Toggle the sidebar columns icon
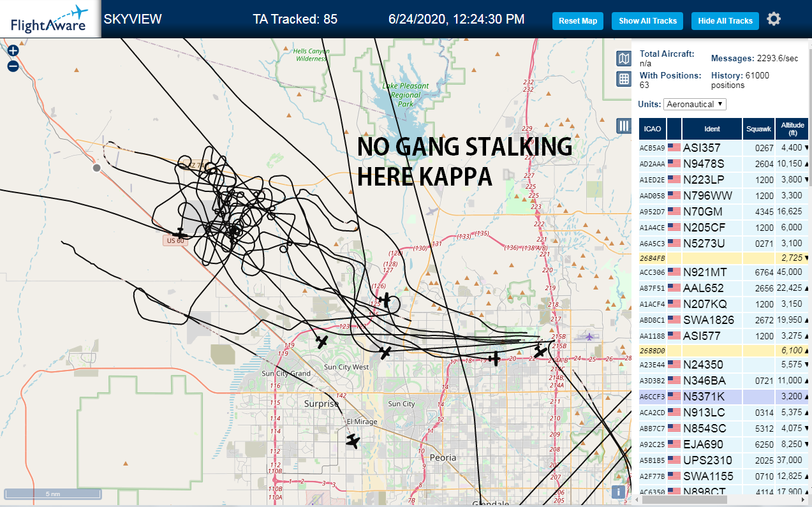 coord(624,126)
